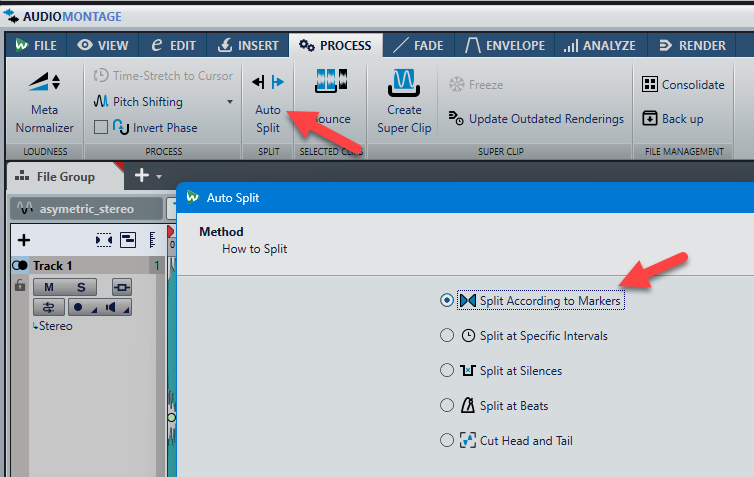Click the Invert Phase icon

(x=121, y=127)
